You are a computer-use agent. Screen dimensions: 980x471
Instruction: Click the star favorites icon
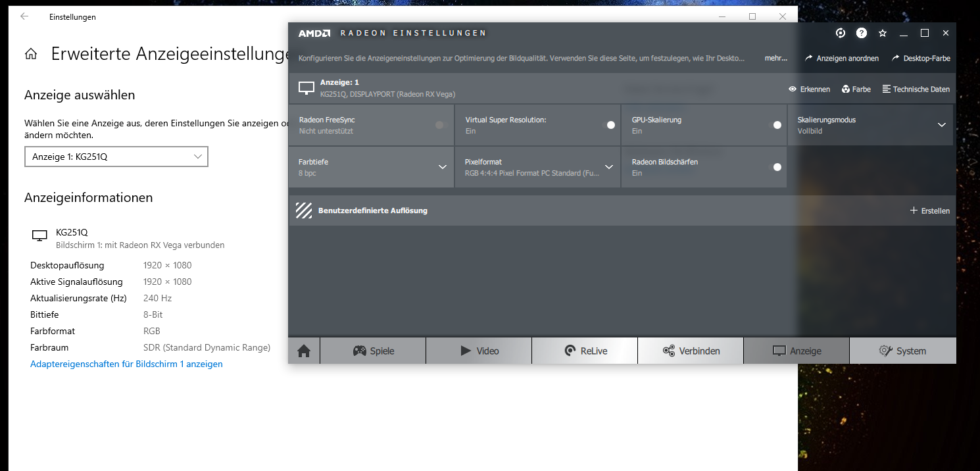(883, 33)
